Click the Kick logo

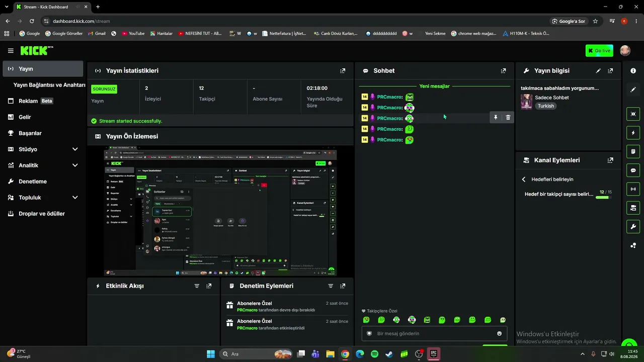pos(37,50)
